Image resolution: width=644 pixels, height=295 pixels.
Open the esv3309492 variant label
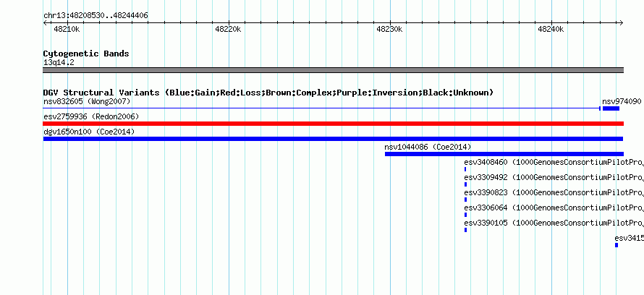coord(554,177)
